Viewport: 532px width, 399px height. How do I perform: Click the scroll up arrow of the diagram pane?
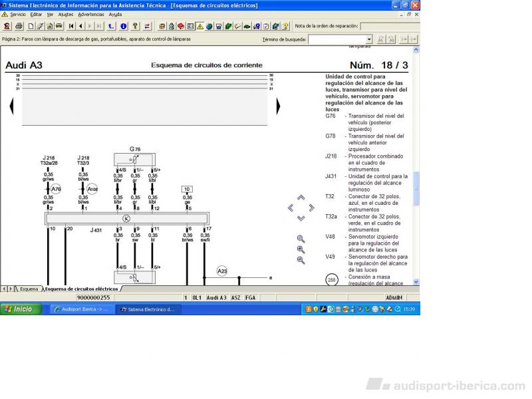416,50
